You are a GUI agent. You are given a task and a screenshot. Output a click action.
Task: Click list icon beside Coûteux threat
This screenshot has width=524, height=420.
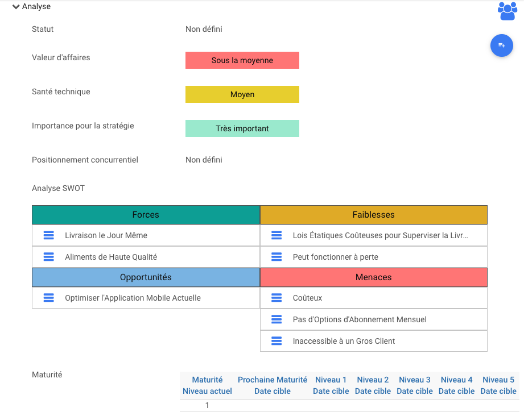click(x=277, y=298)
